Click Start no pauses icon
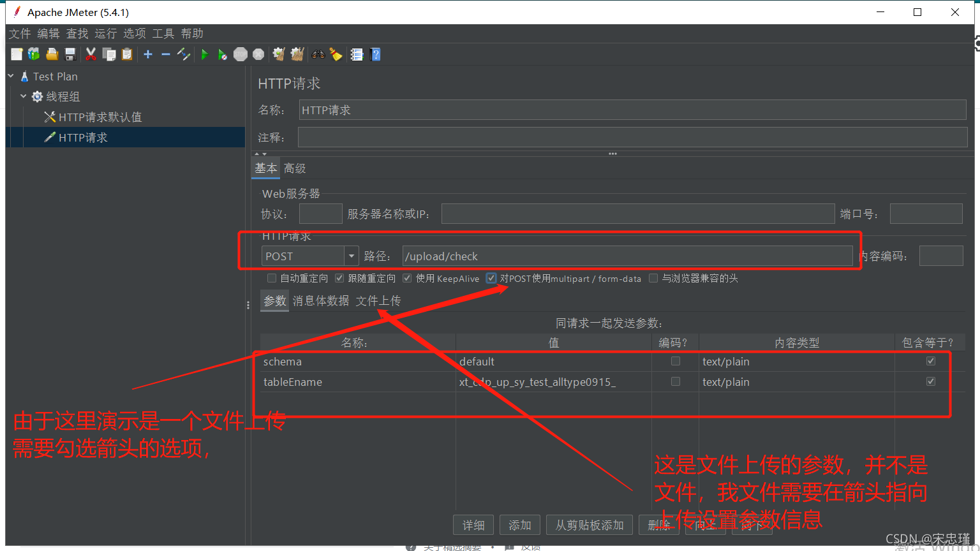This screenshot has height=551, width=980. click(222, 54)
